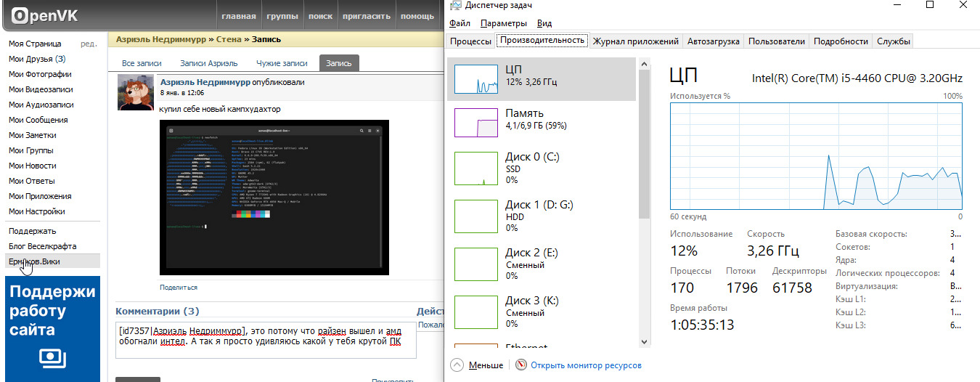
Task: Select the Память mini graph thumbnail
Action: tap(475, 122)
